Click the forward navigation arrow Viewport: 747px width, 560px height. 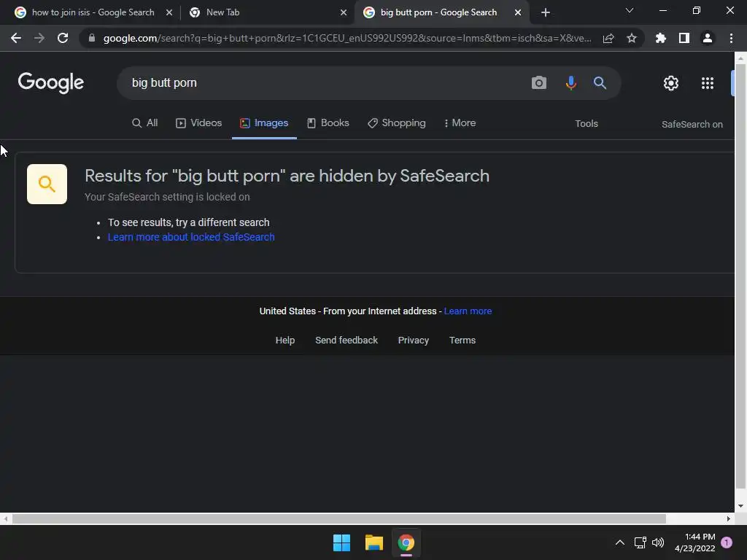point(39,38)
